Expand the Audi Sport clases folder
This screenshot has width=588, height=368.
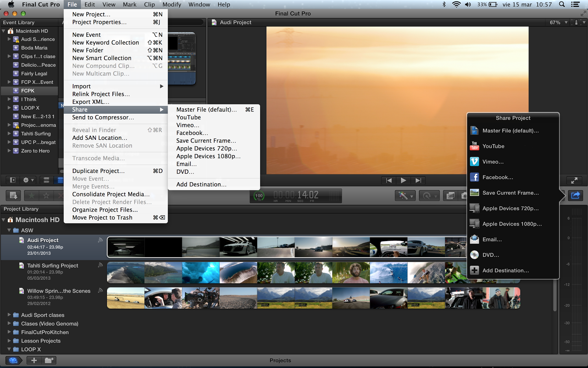9,315
